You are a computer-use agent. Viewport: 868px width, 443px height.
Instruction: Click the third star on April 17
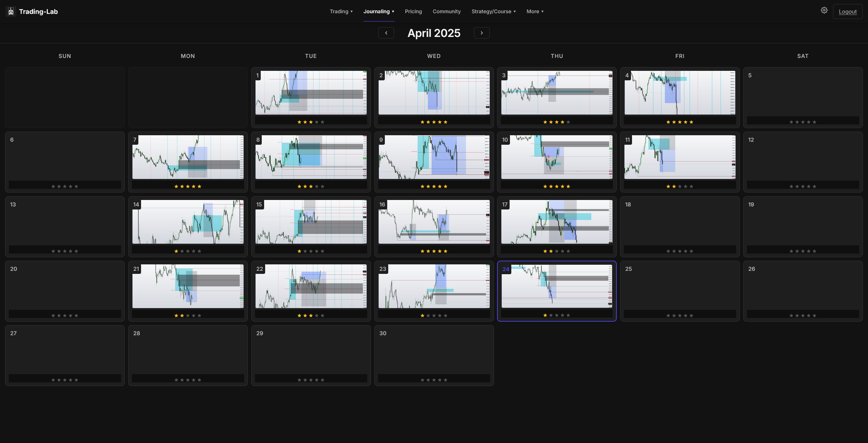click(x=557, y=251)
